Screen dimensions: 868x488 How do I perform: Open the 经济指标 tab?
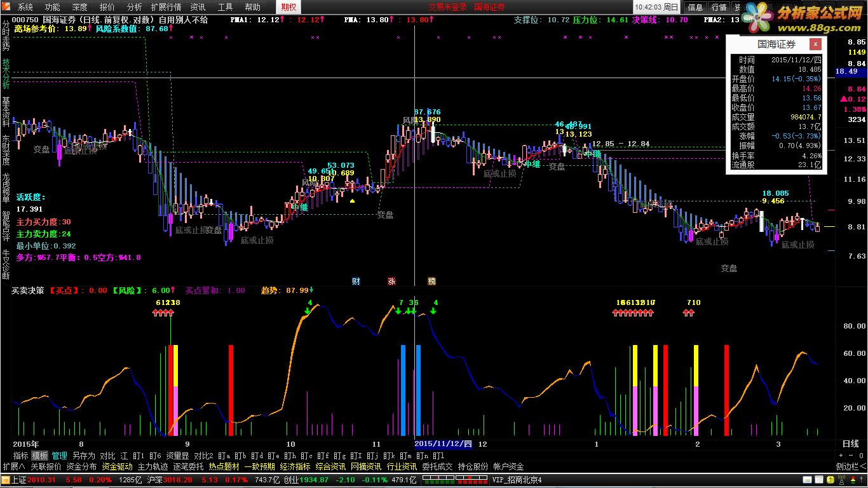pos(295,466)
